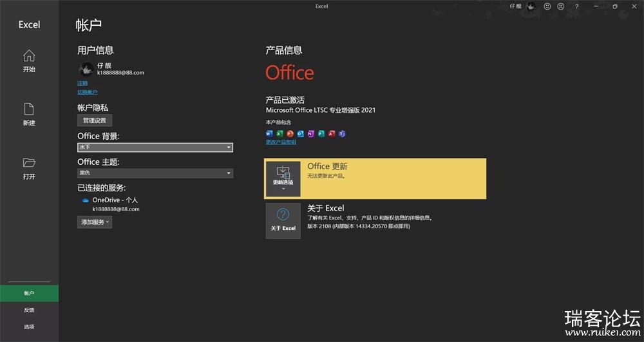Restore down the Excel window
Image resolution: width=644 pixels, height=342 pixels.
(x=615, y=6)
